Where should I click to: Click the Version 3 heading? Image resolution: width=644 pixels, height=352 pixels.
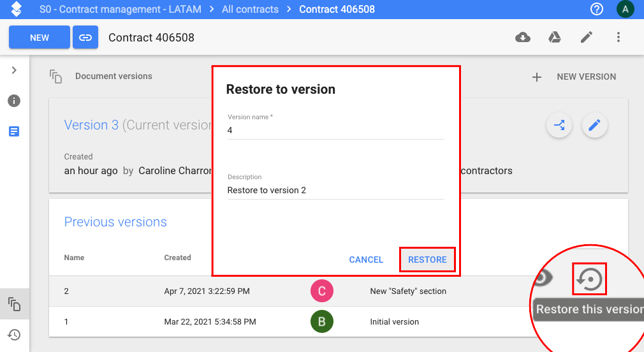91,125
